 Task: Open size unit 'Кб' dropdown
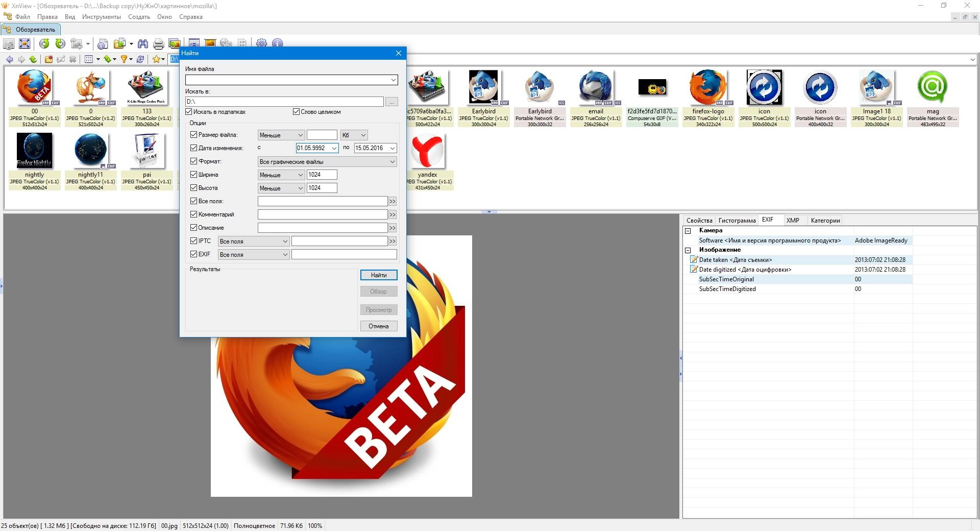[x=354, y=135]
